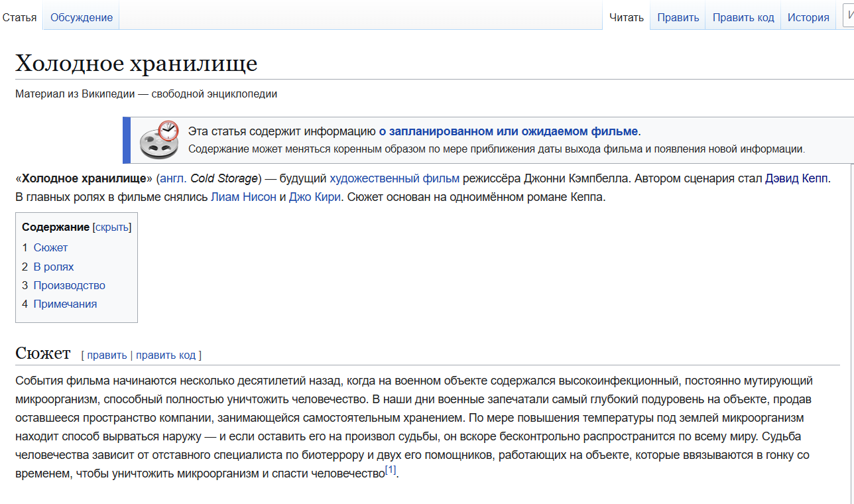
Task: Open the Править tab
Action: click(678, 18)
